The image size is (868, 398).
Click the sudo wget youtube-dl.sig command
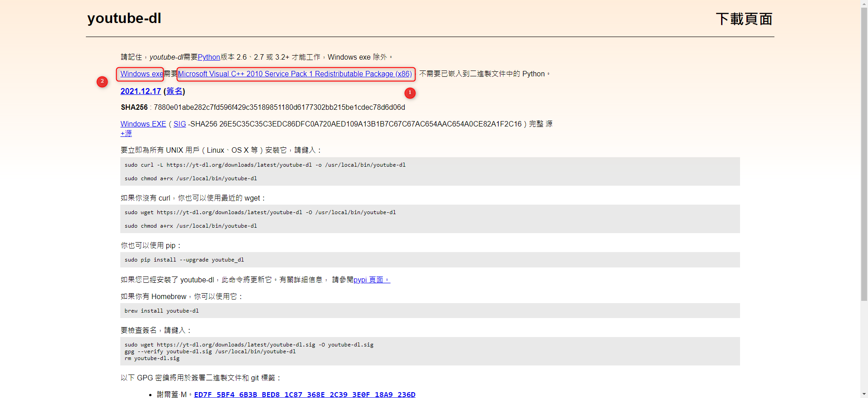249,345
